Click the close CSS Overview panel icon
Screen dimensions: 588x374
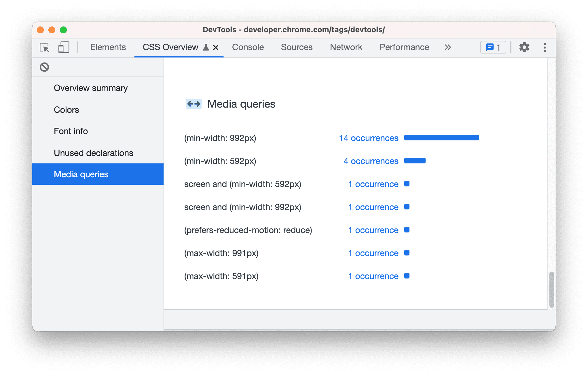[x=216, y=47]
